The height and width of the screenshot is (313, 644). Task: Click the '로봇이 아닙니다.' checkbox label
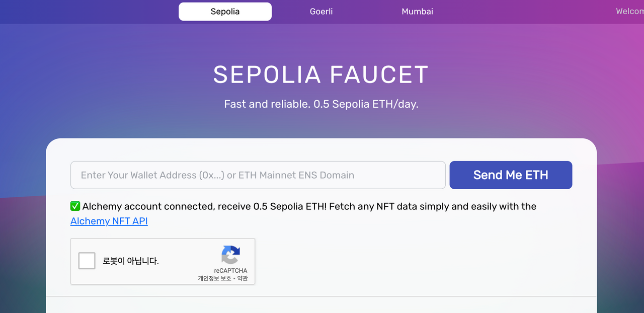pos(131,261)
